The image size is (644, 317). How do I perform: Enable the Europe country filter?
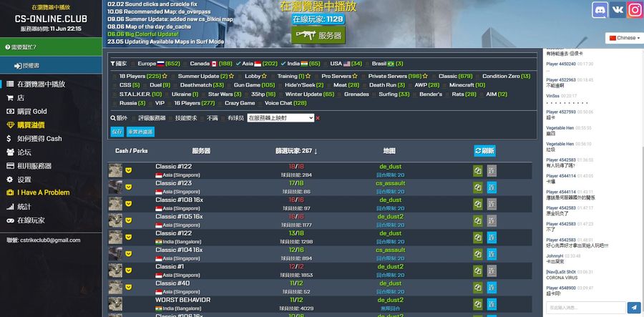coord(132,63)
